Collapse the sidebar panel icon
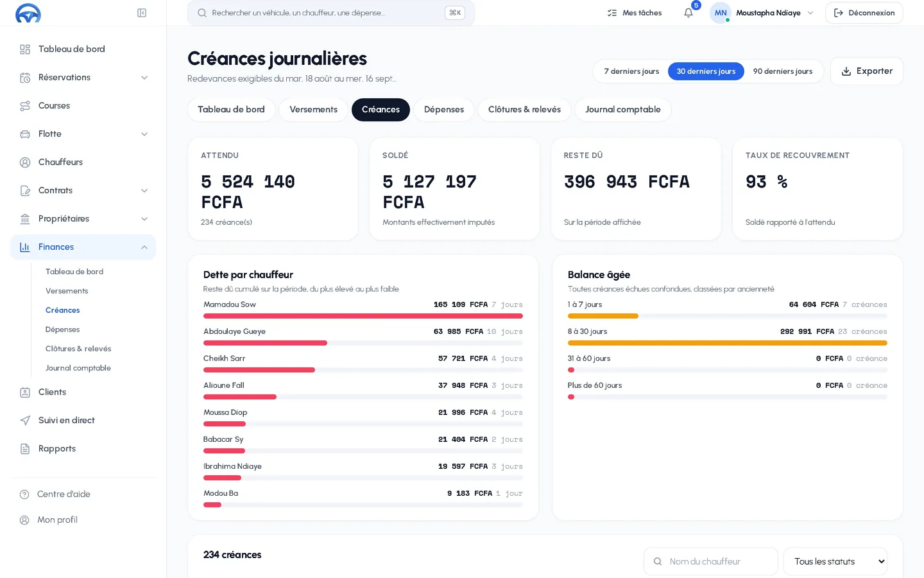This screenshot has width=924, height=578. [x=142, y=13]
